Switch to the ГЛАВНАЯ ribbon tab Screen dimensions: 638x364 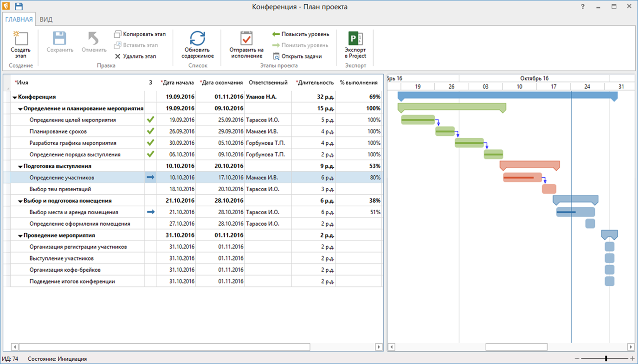click(19, 19)
